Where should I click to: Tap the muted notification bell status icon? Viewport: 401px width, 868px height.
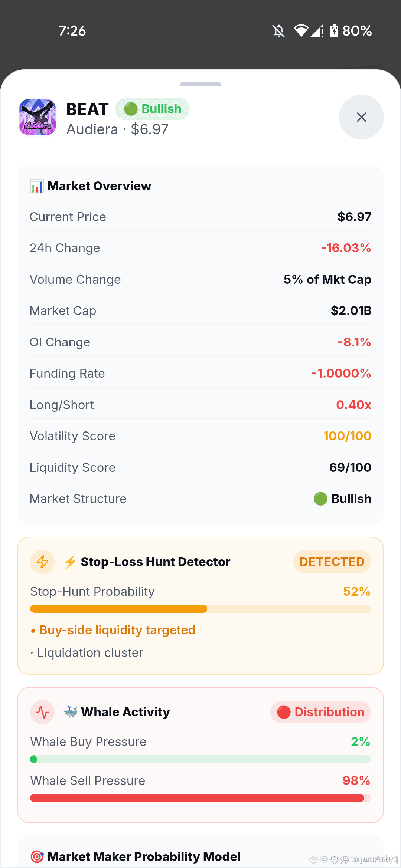click(278, 31)
